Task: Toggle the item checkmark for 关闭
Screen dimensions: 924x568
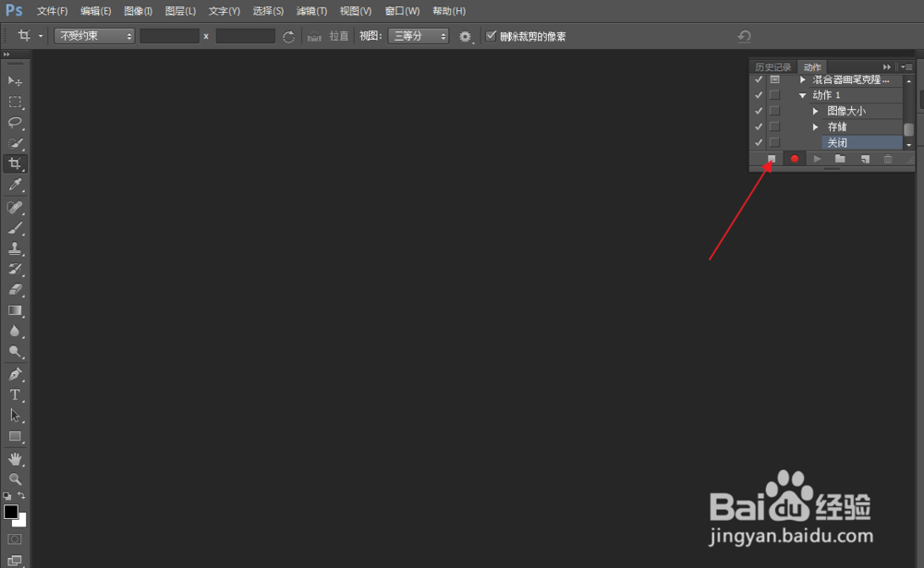Action: [759, 142]
